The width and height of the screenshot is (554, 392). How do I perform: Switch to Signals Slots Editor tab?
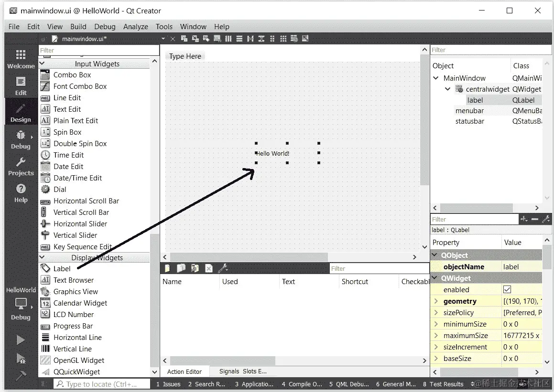(x=243, y=371)
